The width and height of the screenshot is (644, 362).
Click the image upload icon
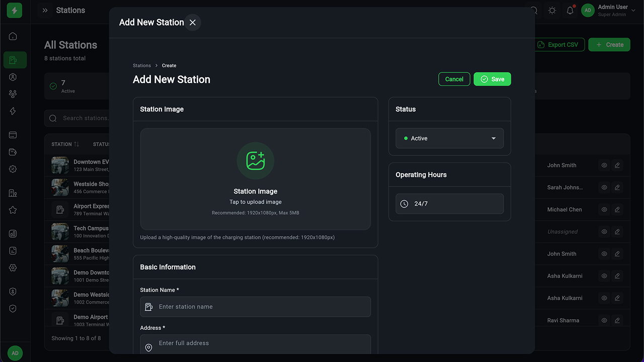(256, 161)
